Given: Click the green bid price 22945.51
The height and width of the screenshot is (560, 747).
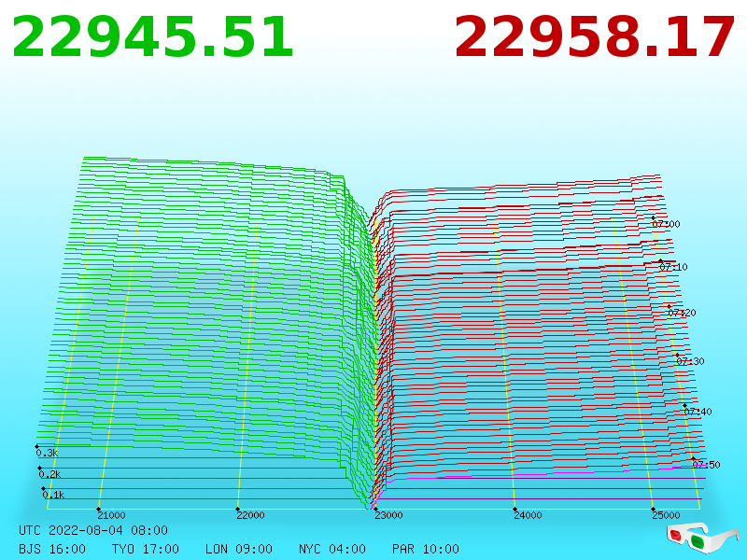Looking at the screenshot, I should [x=152, y=37].
